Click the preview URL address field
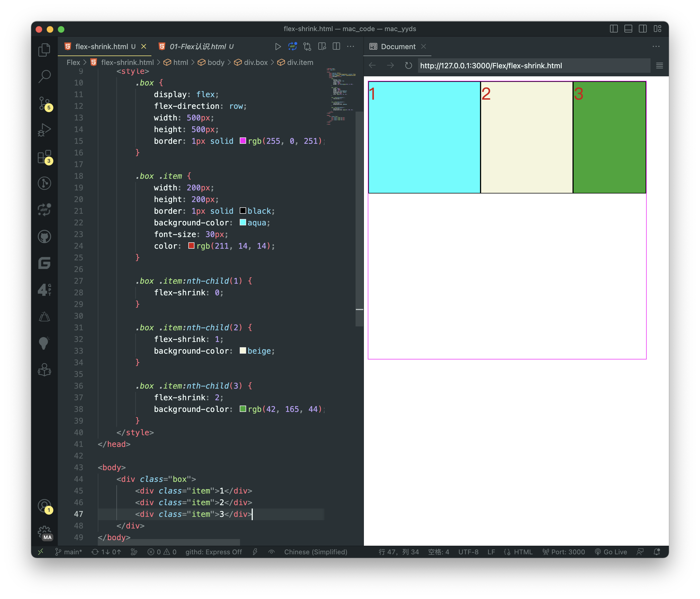 [534, 66]
